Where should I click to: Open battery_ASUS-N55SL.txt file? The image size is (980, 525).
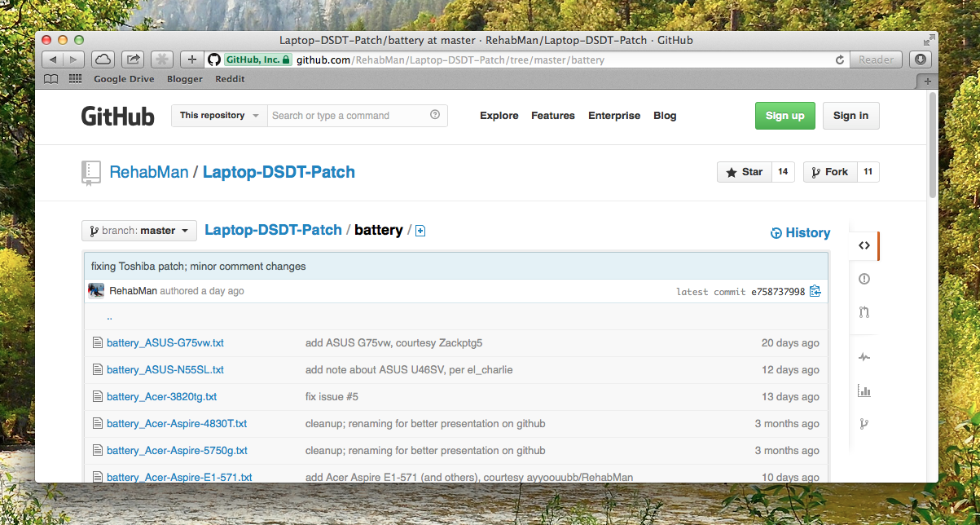tap(165, 370)
